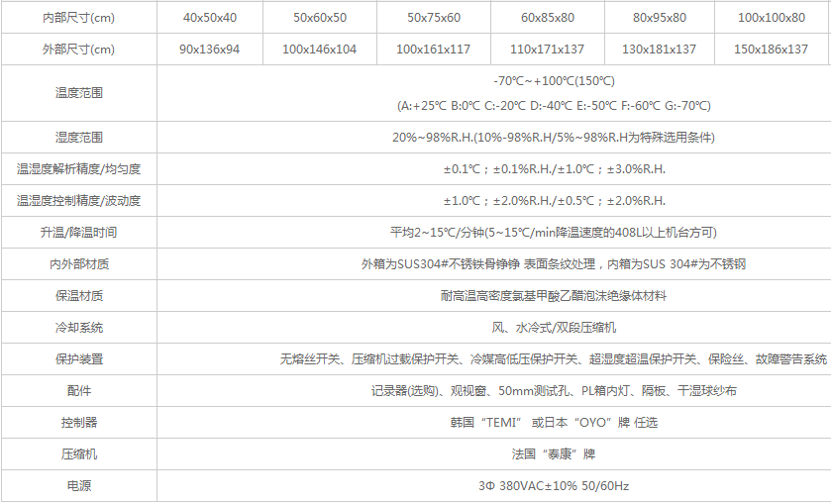
Task: Click the '风、水冷式/双段压缩机' value
Action: (554, 328)
